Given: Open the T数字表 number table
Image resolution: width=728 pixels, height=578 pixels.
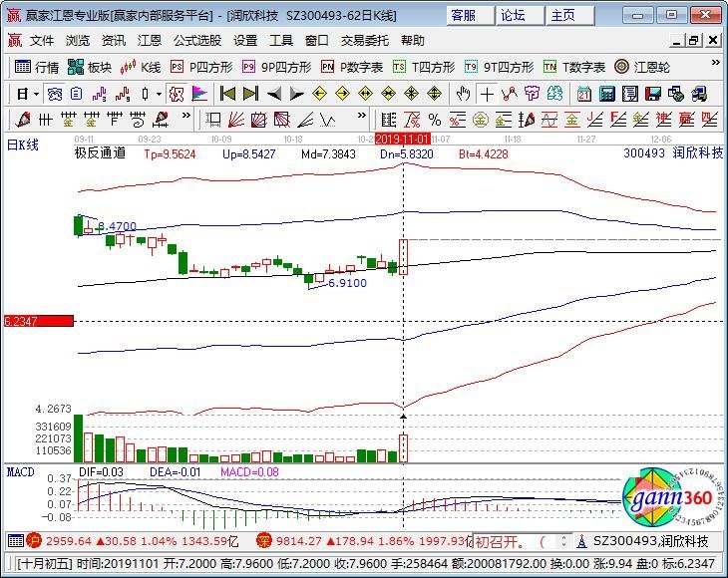Looking at the screenshot, I should [x=574, y=67].
